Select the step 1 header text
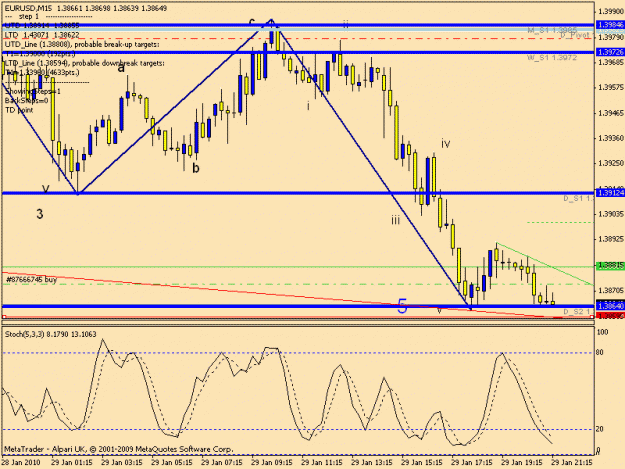Screen dimensions: 625x469 (29, 16)
